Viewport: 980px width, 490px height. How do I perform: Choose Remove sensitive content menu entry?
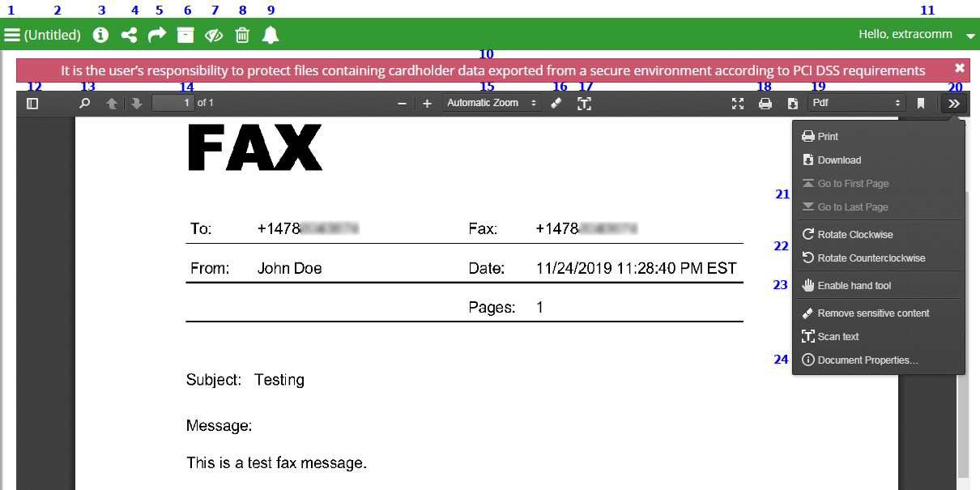click(x=879, y=313)
